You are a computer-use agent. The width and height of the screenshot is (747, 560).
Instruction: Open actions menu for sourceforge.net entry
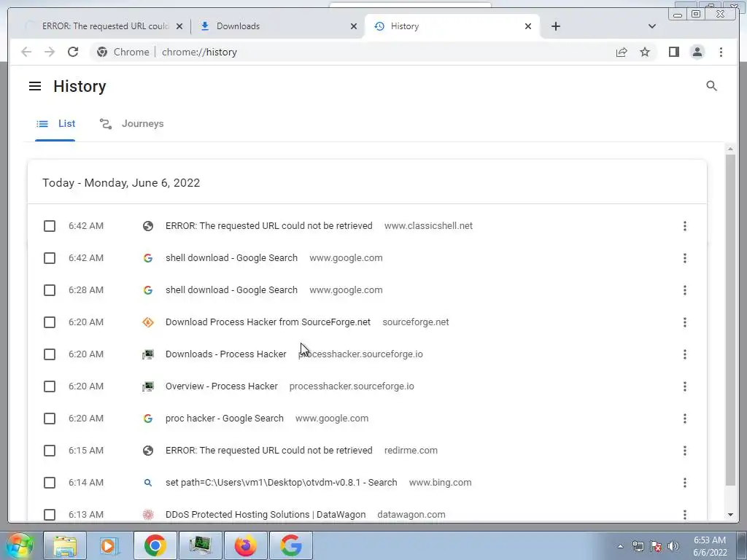684,322
